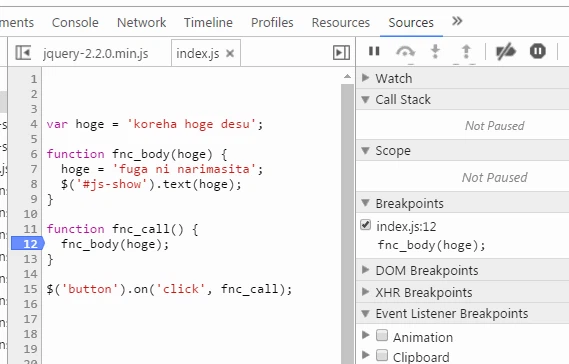
Task: Collapse the Scope section
Action: (365, 150)
